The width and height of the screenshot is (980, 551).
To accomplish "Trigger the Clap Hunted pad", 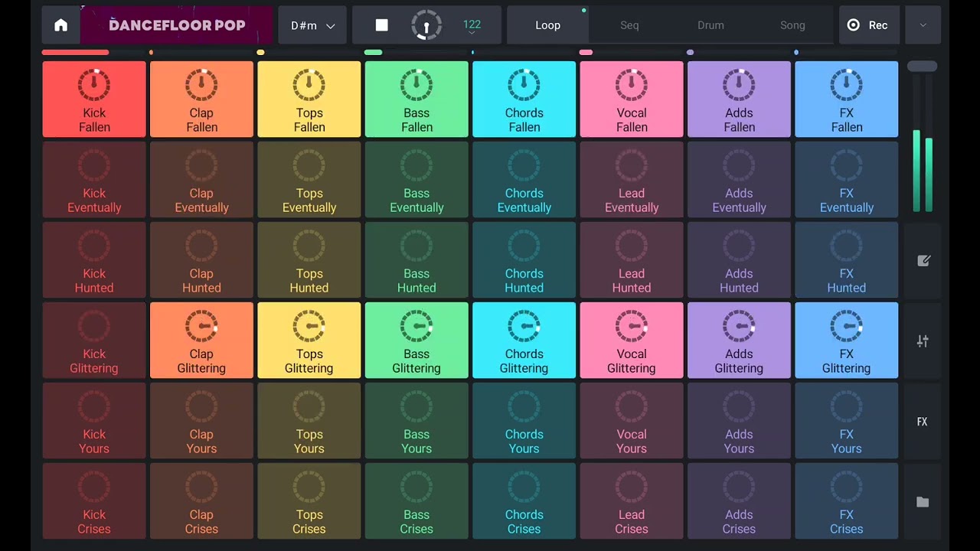I will coord(201,260).
